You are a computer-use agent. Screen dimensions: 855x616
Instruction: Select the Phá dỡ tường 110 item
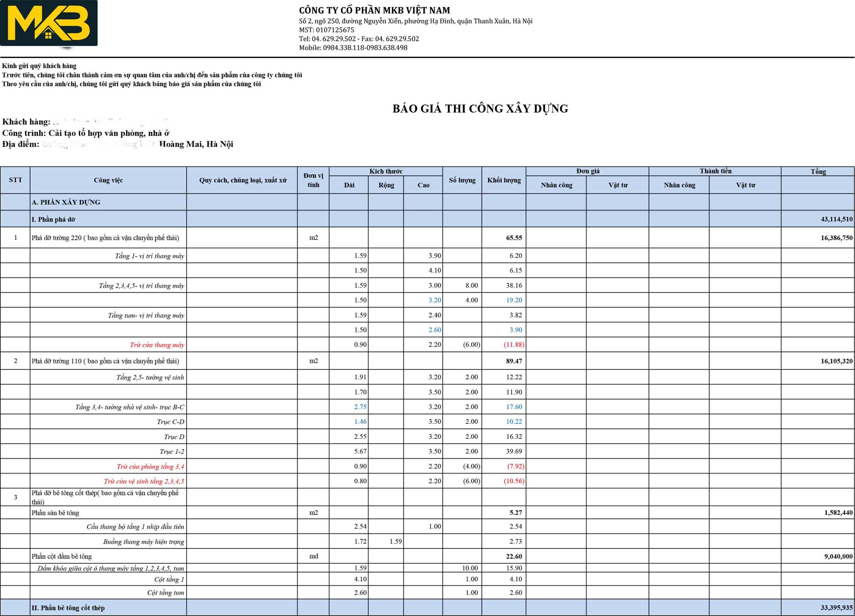pyautogui.click(x=105, y=361)
